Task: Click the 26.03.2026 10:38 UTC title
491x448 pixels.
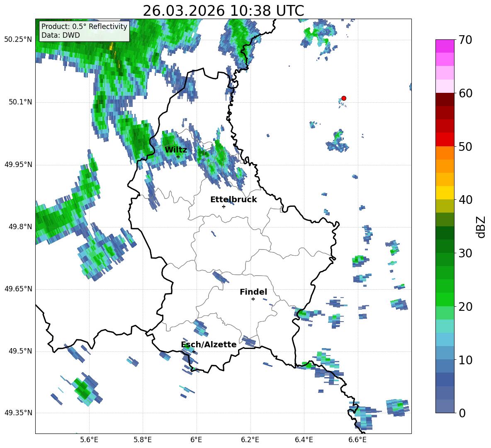Action: coord(223,11)
